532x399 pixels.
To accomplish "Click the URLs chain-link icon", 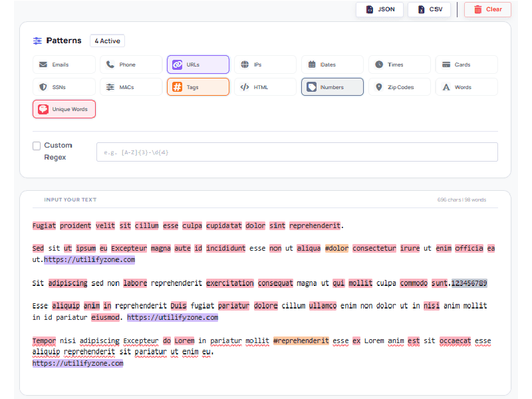I will point(178,64).
